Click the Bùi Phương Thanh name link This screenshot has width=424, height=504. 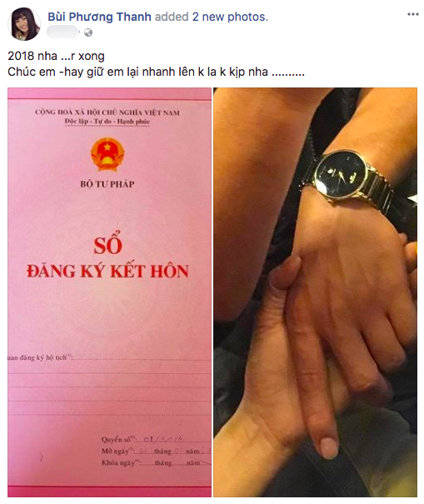pyautogui.click(x=99, y=17)
